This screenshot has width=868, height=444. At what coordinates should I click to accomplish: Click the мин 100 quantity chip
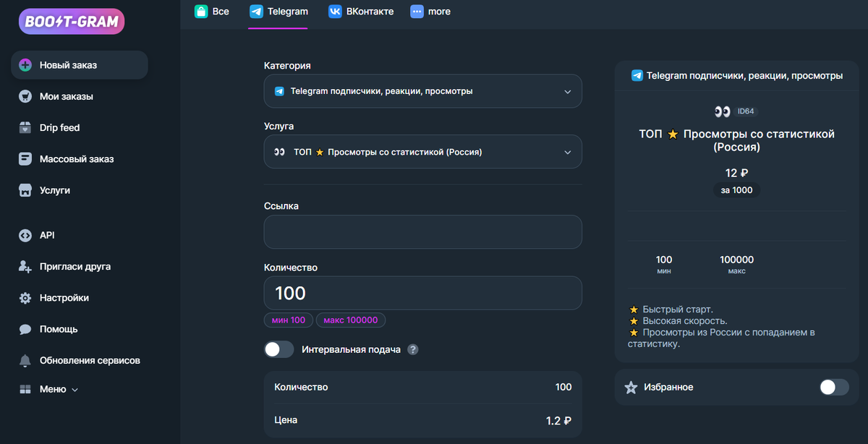289,320
